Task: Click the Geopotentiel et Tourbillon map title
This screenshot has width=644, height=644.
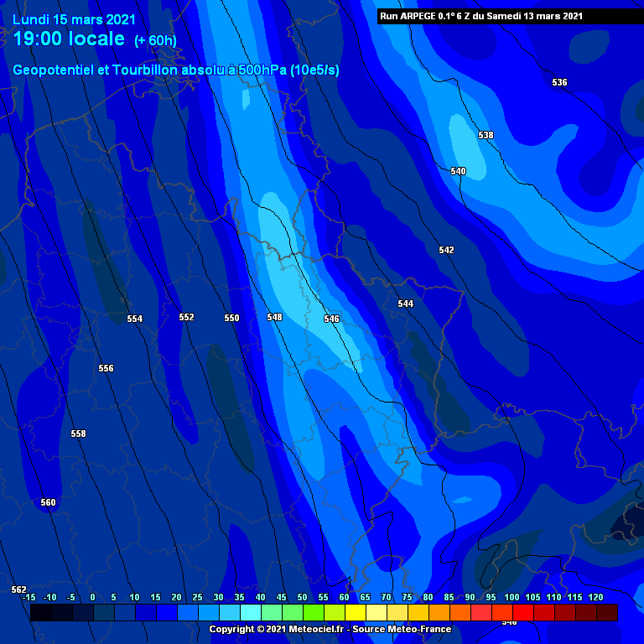Action: pyautogui.click(x=176, y=70)
